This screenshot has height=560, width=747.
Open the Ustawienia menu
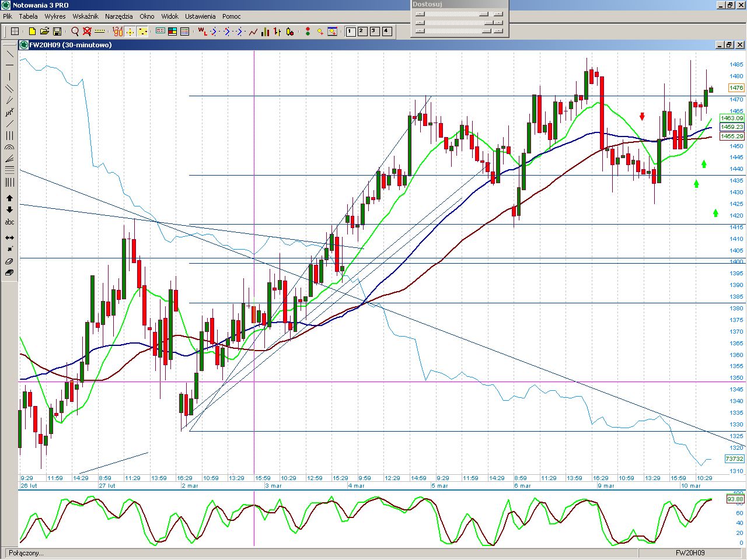(x=200, y=16)
